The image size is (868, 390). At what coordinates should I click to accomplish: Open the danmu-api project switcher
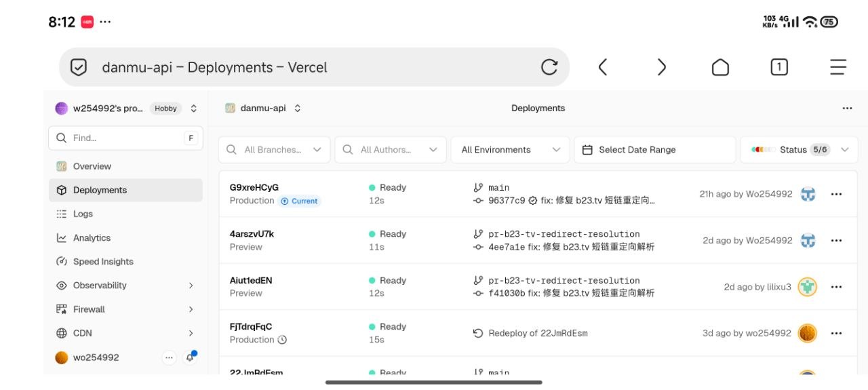click(263, 109)
